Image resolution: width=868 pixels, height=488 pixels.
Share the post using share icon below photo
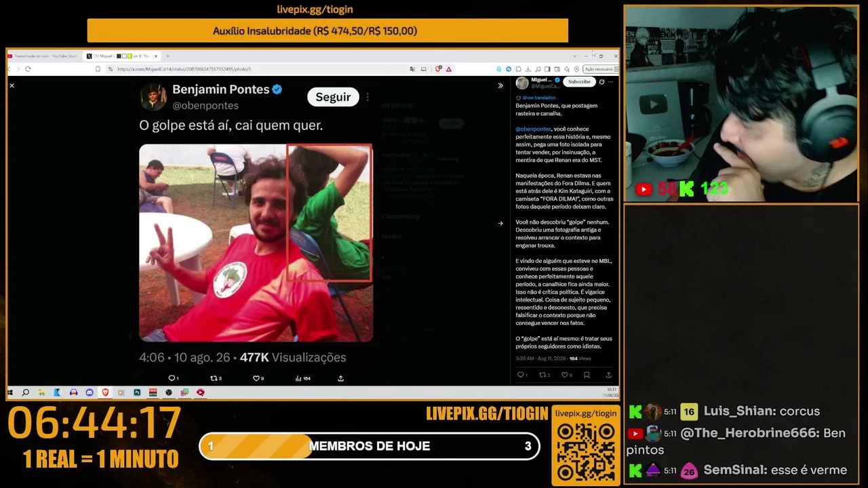(340, 378)
